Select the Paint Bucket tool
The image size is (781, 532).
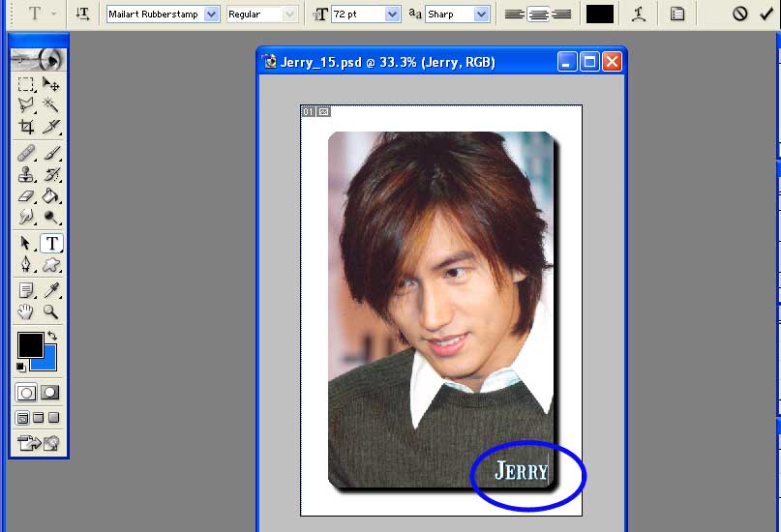(x=50, y=196)
